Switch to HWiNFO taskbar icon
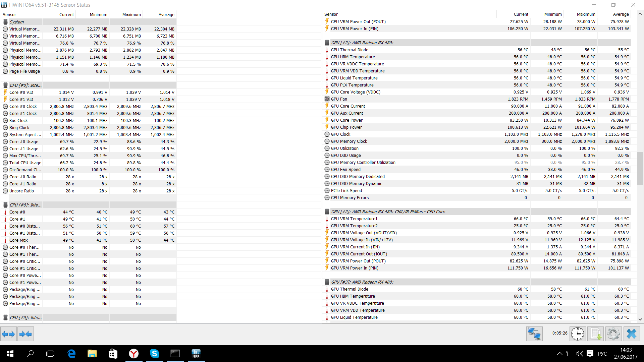 click(196, 354)
